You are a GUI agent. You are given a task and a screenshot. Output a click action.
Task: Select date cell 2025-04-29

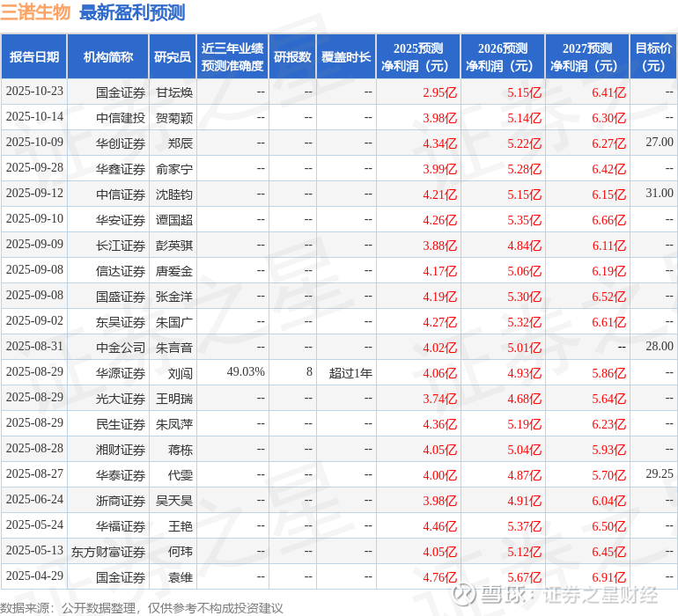[34, 576]
